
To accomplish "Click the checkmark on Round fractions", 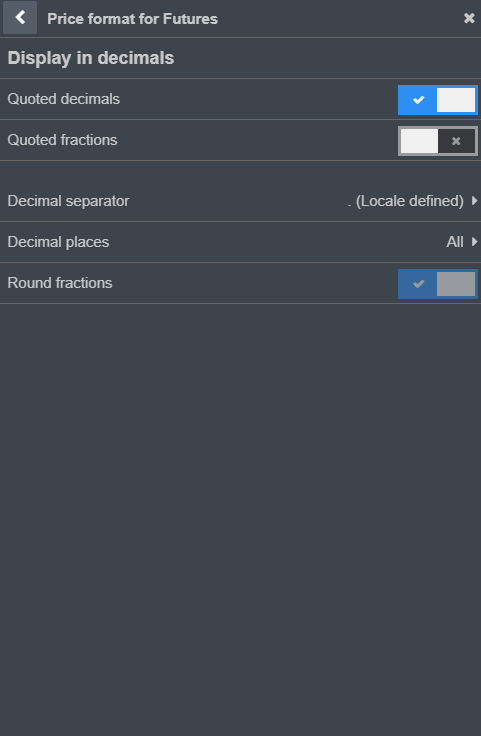I will click(419, 284).
